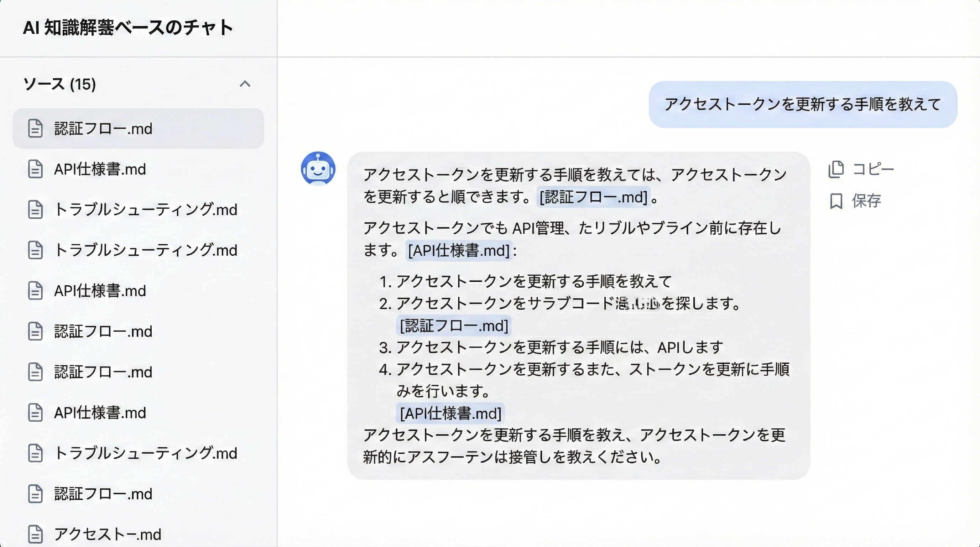Click the document icon beside first 認証フロー.md
This screenshot has height=547, width=980.
(x=35, y=129)
